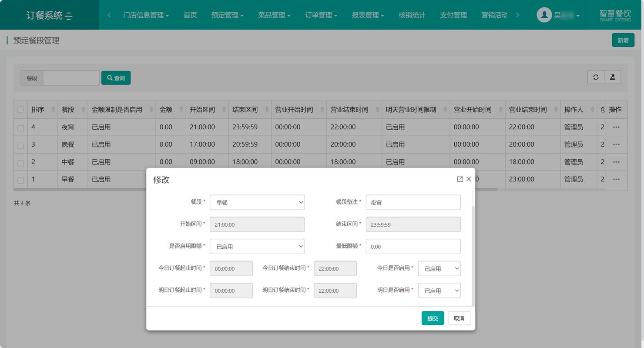Open the 报表管理 menu
644x348 pixels.
pos(368,15)
